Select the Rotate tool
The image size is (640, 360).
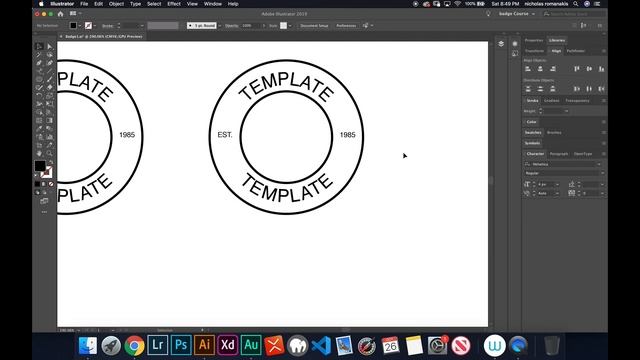39,96
